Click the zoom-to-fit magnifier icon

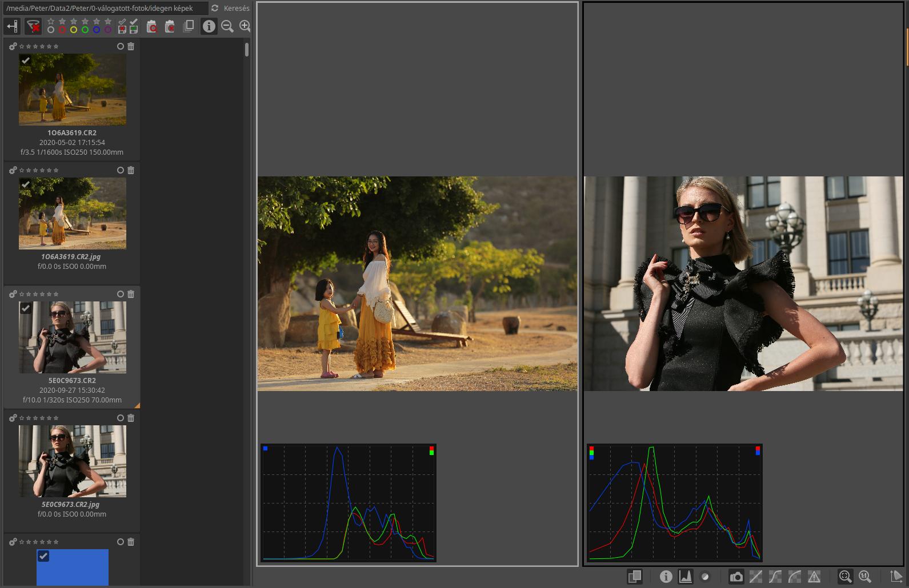(x=845, y=577)
